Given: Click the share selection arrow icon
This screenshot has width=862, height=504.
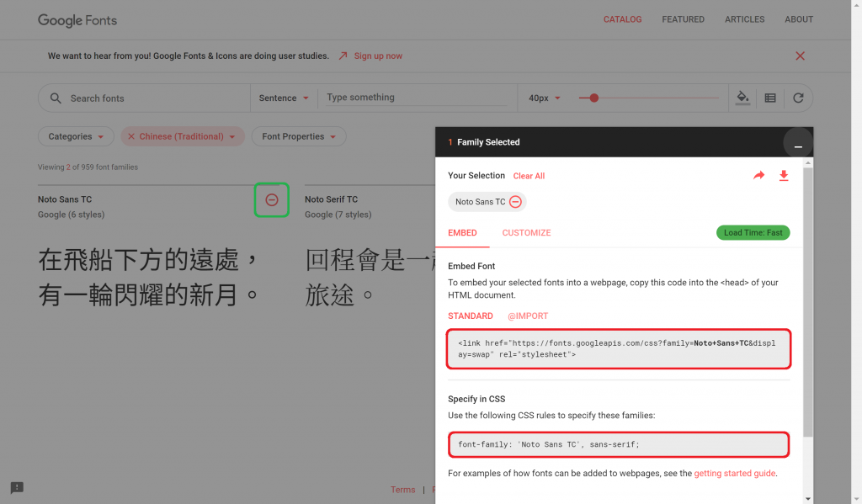Looking at the screenshot, I should [758, 175].
